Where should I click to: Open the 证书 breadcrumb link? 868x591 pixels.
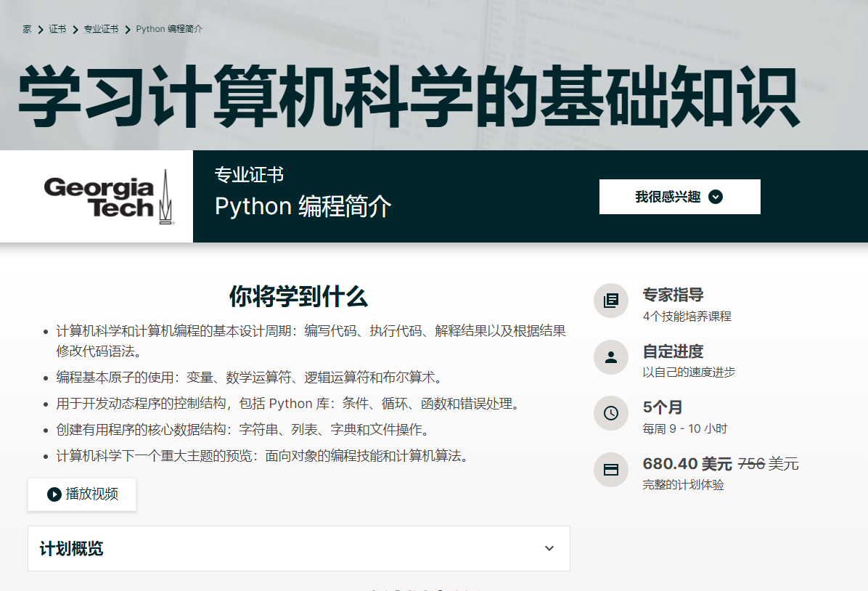click(57, 29)
